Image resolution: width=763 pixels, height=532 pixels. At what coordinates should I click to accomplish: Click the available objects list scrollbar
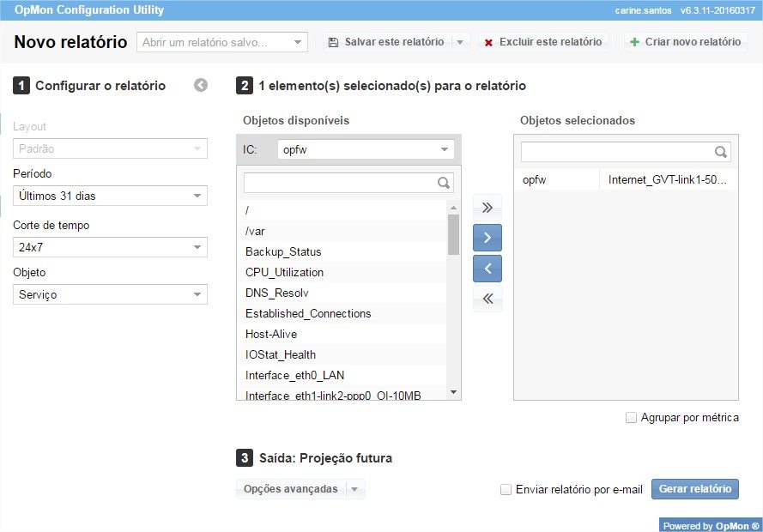point(454,234)
